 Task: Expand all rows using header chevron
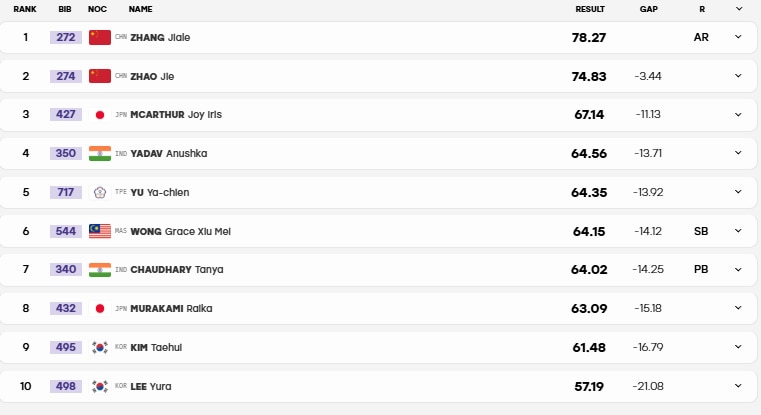click(x=739, y=9)
